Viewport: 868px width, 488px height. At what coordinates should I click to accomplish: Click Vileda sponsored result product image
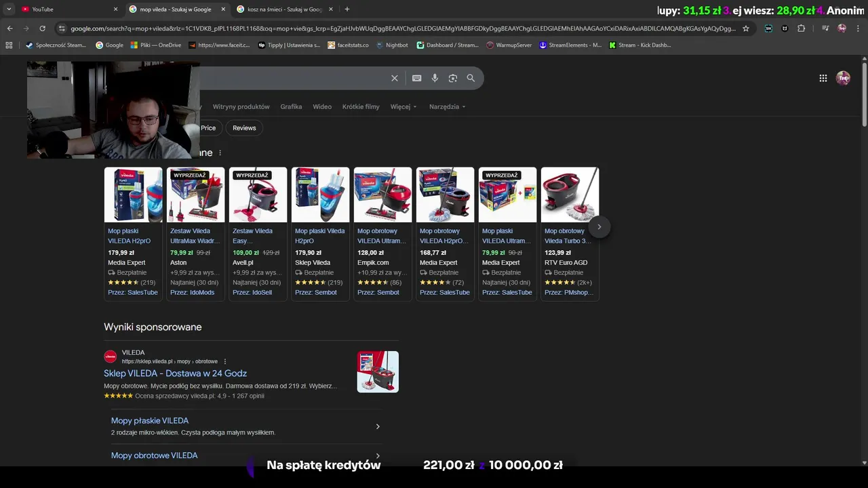click(x=378, y=371)
